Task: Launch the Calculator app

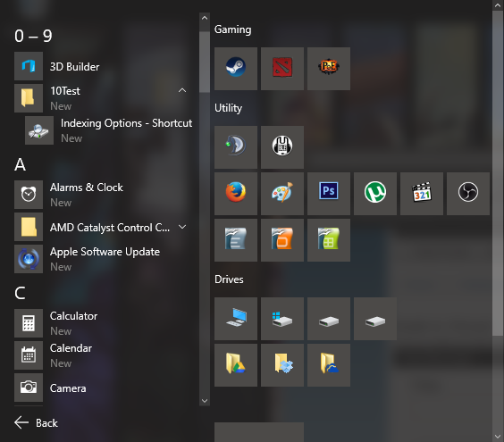Action: click(103, 323)
